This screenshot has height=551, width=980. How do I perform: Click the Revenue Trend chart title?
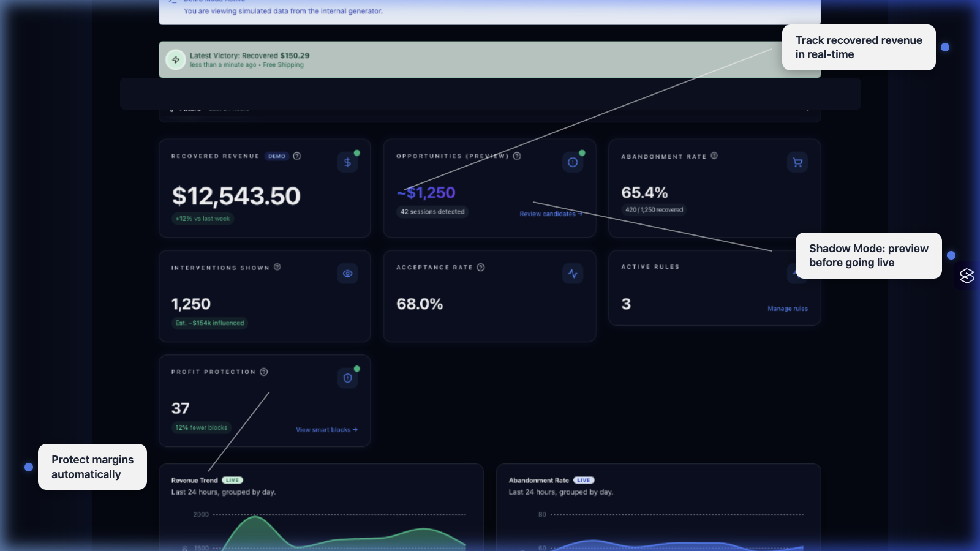[194, 481]
